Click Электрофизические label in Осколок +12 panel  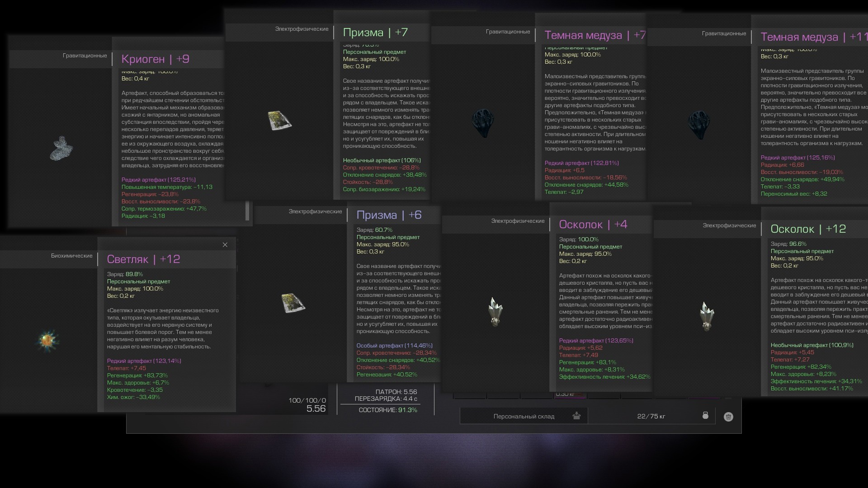pos(730,225)
